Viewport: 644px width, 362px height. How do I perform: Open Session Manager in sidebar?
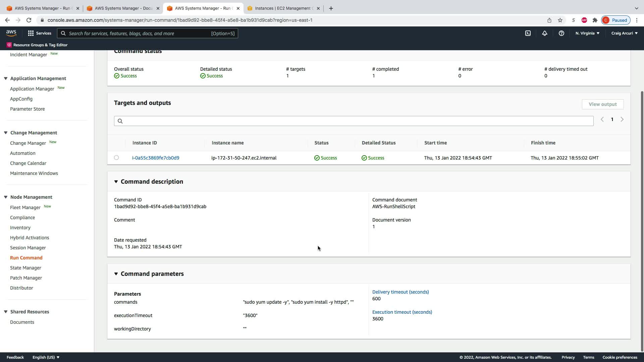coord(28,248)
